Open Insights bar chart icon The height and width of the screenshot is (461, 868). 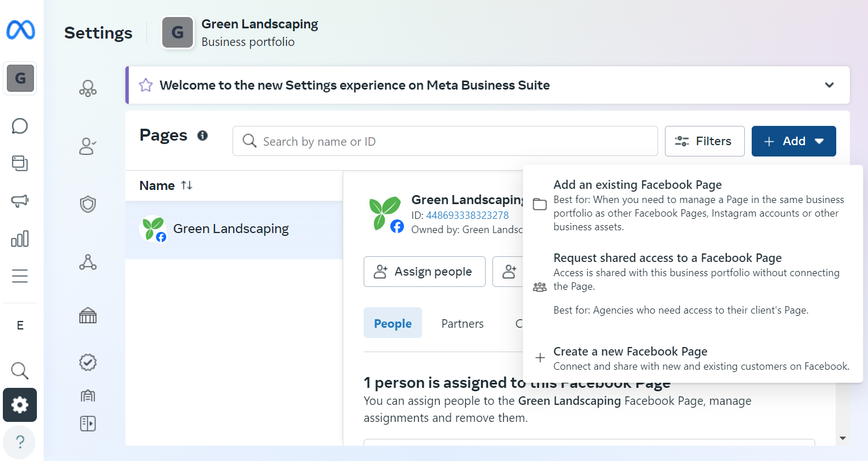[x=20, y=239]
